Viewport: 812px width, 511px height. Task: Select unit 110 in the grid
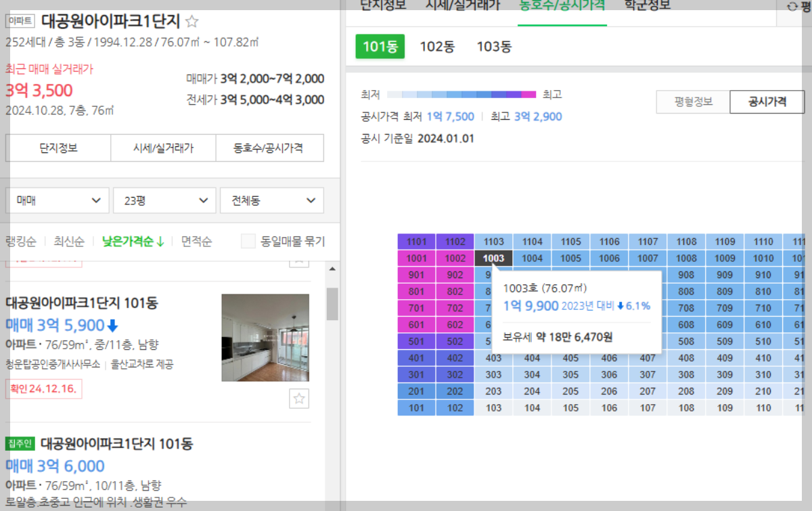click(x=764, y=408)
